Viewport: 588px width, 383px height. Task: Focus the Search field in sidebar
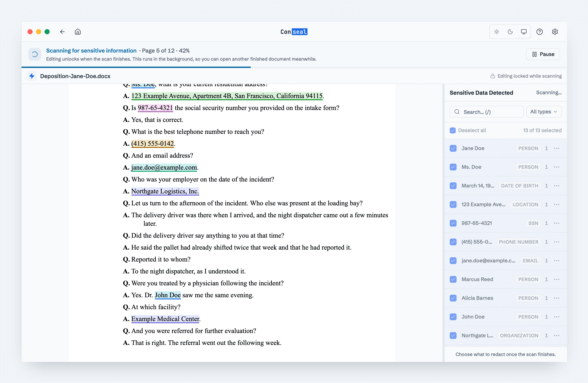tap(486, 112)
